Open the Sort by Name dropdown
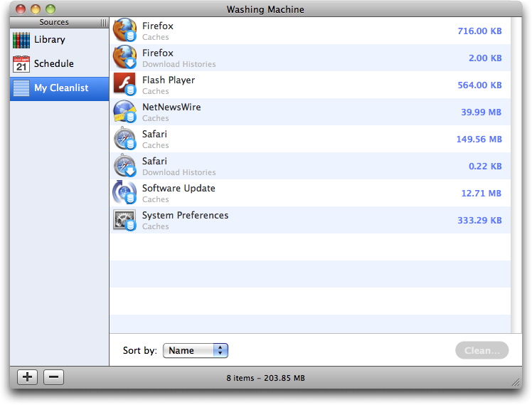This screenshot has width=532, height=405. (196, 350)
